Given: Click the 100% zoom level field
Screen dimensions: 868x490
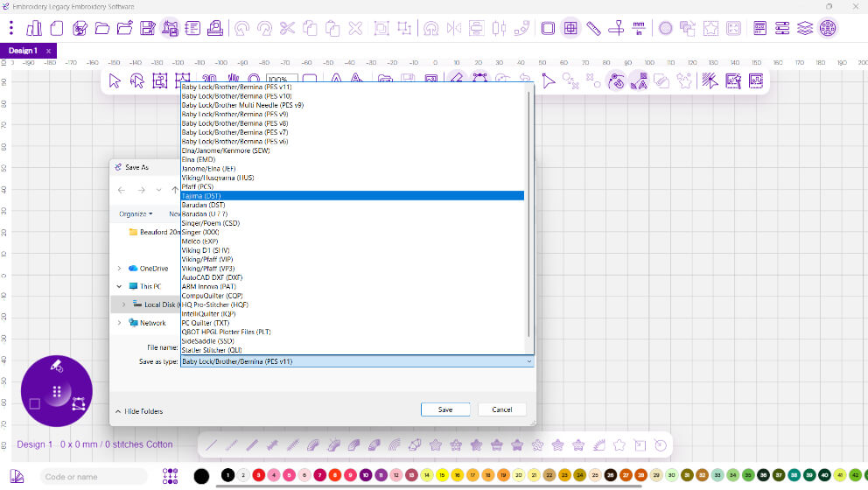Looking at the screenshot, I should click(281, 79).
